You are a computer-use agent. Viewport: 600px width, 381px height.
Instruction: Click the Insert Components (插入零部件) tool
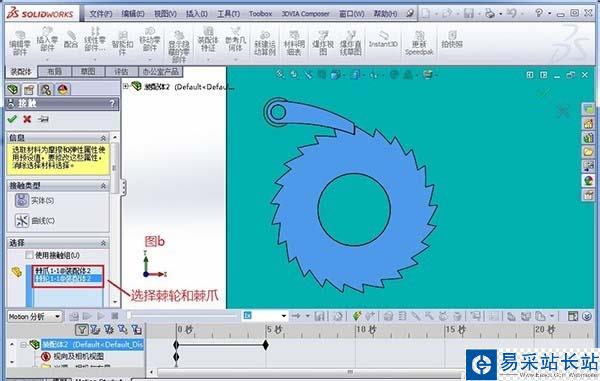point(47,39)
